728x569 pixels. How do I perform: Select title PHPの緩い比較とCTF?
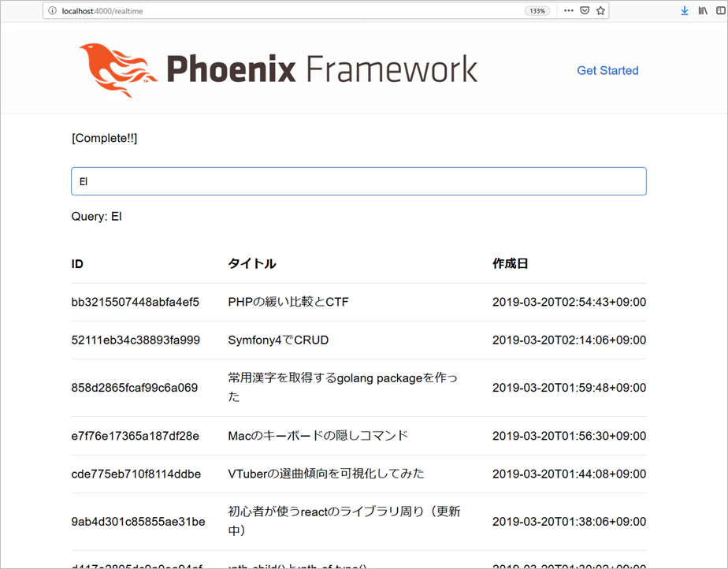click(x=288, y=302)
